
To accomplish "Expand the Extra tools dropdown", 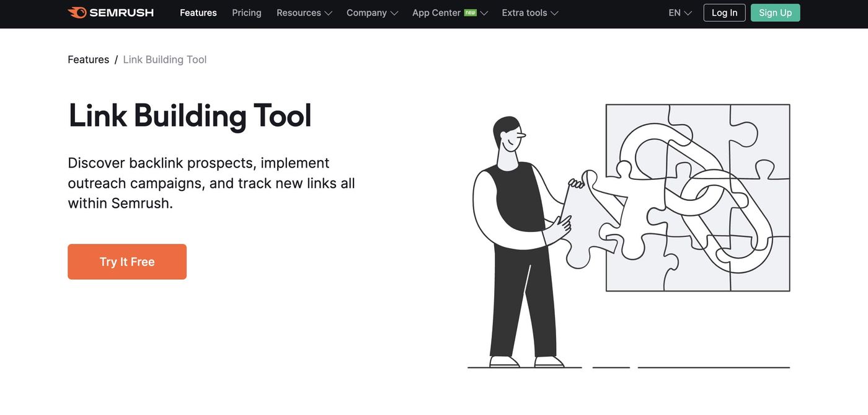I will (x=530, y=12).
